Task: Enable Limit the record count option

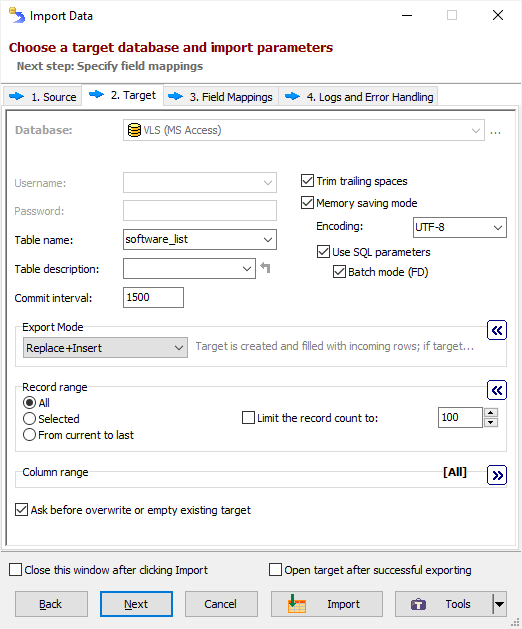Action: [x=248, y=418]
